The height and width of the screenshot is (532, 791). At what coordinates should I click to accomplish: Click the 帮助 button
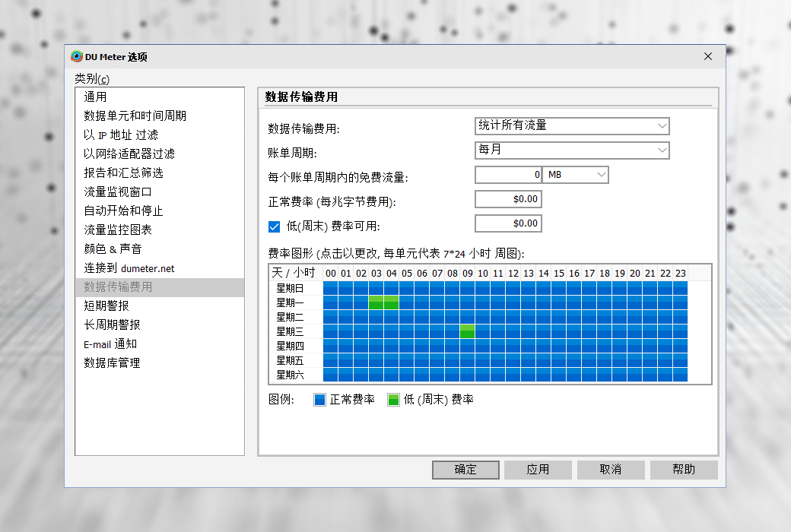pyautogui.click(x=684, y=470)
